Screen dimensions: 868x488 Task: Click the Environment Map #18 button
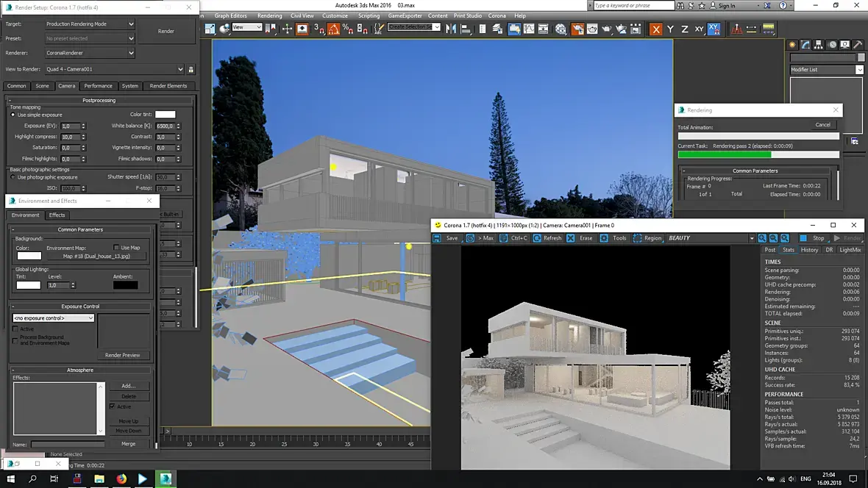tap(96, 256)
